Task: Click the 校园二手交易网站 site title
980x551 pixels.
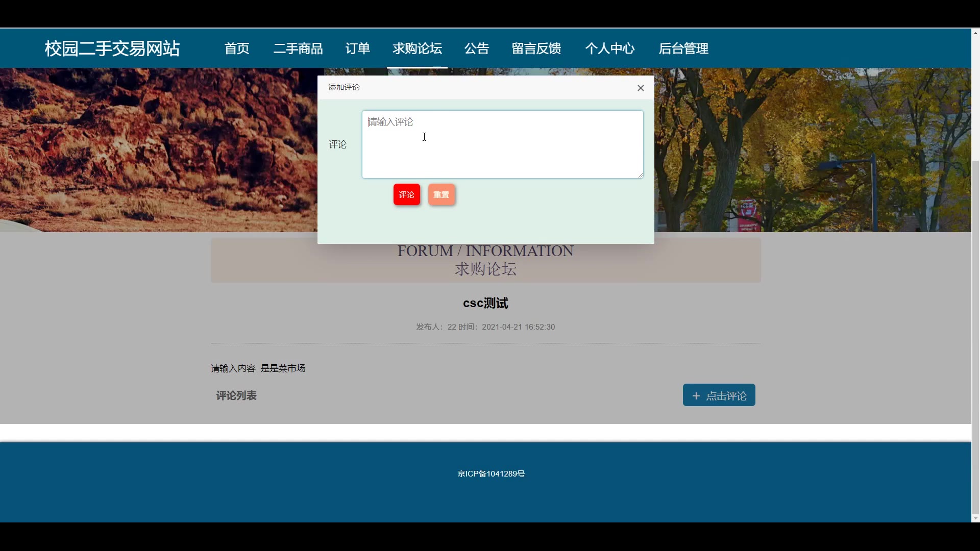Action: point(112,48)
